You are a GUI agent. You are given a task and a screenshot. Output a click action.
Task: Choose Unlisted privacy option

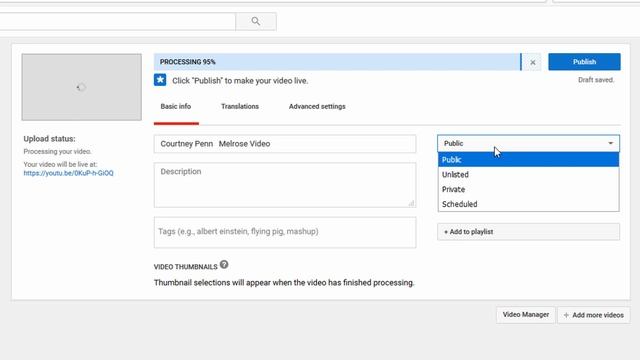(x=528, y=174)
